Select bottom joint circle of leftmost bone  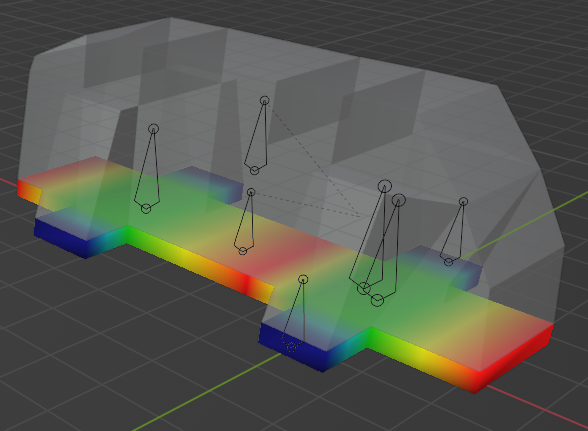(x=146, y=209)
